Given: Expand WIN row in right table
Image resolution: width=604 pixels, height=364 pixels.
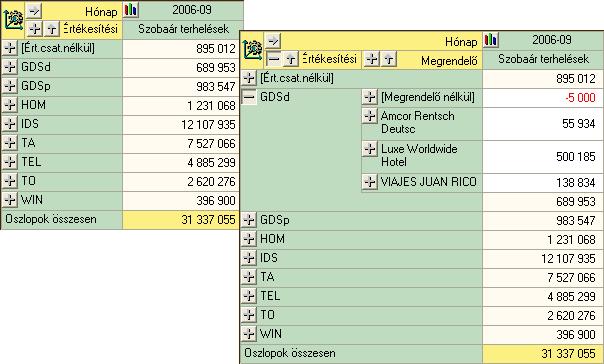Looking at the screenshot, I should (x=249, y=334).
